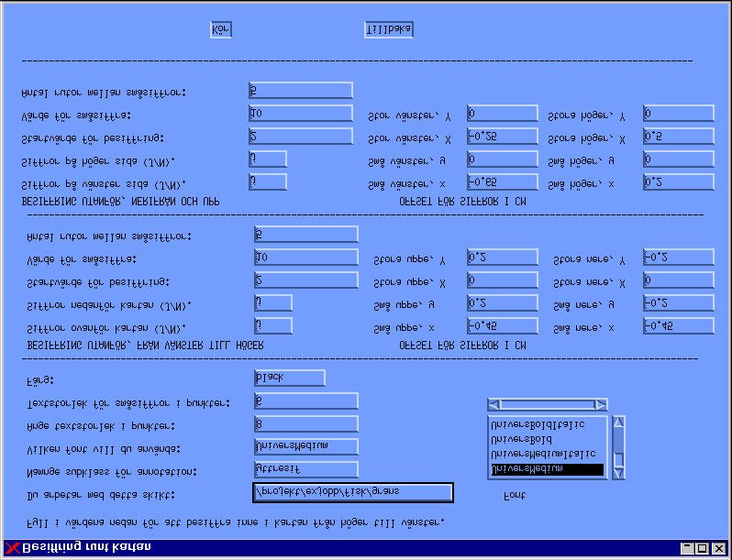Maximize the Besiffring runt kartan window
The image size is (732, 560).
pyautogui.click(x=702, y=548)
